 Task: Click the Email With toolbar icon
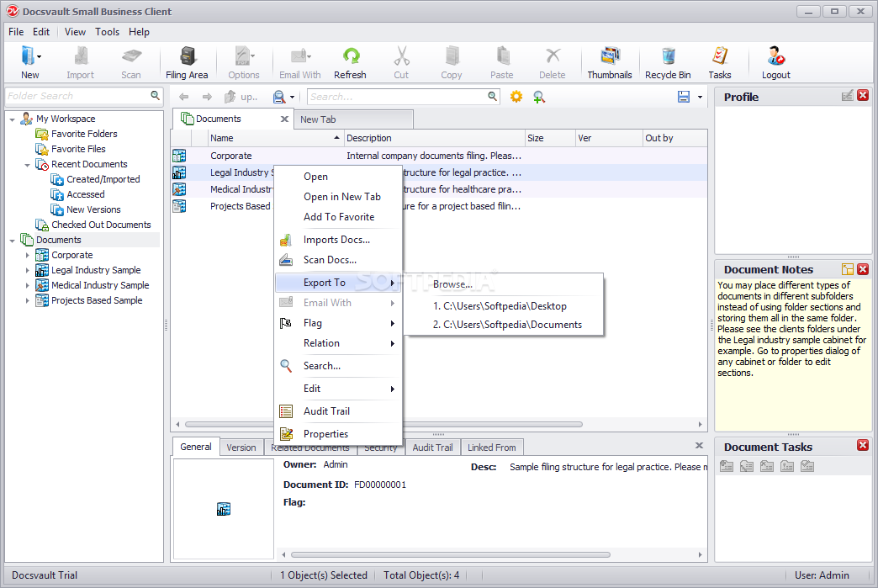(x=299, y=56)
